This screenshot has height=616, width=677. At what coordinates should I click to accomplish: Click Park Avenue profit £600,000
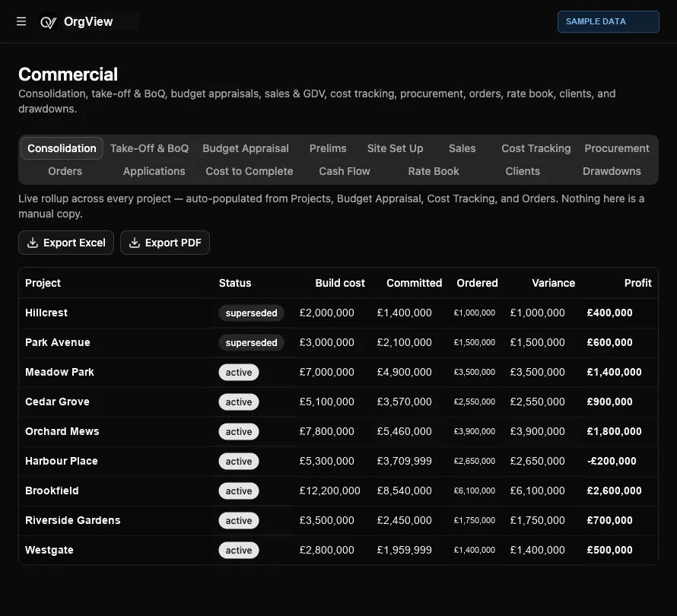(x=609, y=343)
